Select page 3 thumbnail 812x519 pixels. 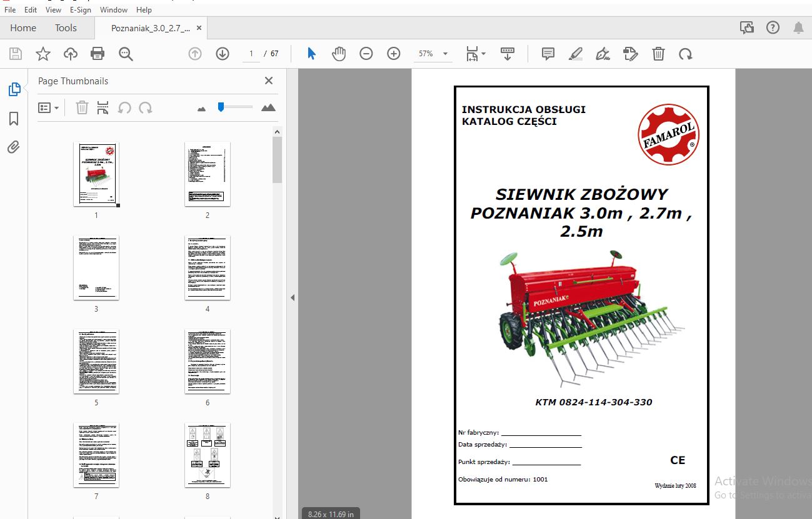tap(96, 267)
